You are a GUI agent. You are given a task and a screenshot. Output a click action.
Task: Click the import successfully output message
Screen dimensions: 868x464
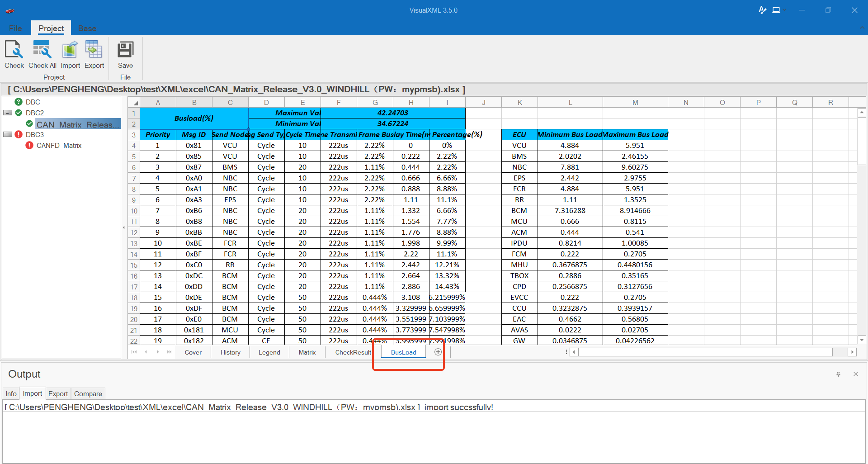click(x=249, y=407)
